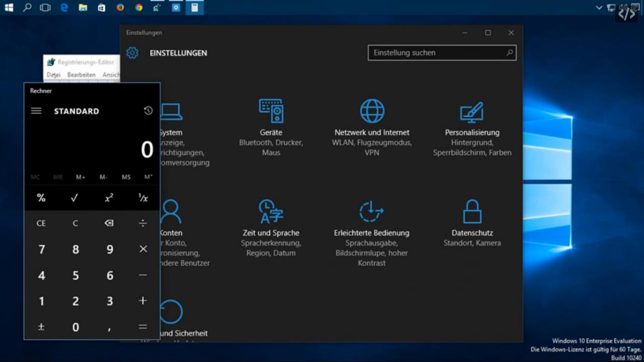Click the CE key in calculator
Screen dimensions: 644x362
(41, 223)
